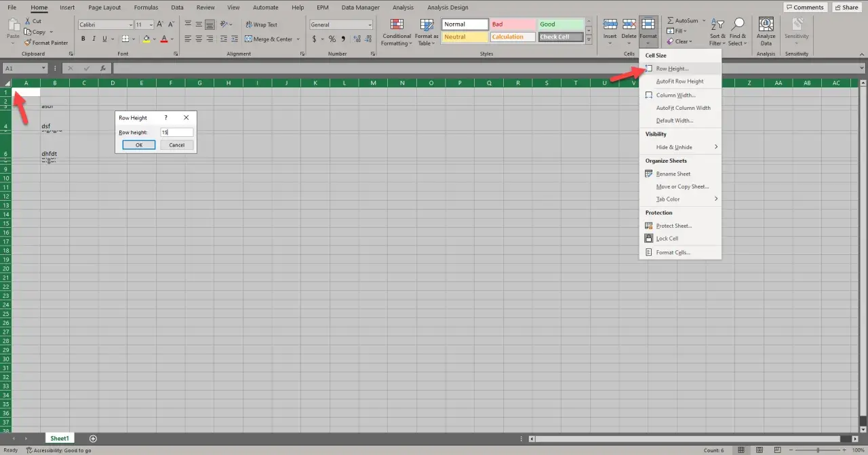Click the Insert cells icon
This screenshot has width=868, height=455.
point(610,26)
